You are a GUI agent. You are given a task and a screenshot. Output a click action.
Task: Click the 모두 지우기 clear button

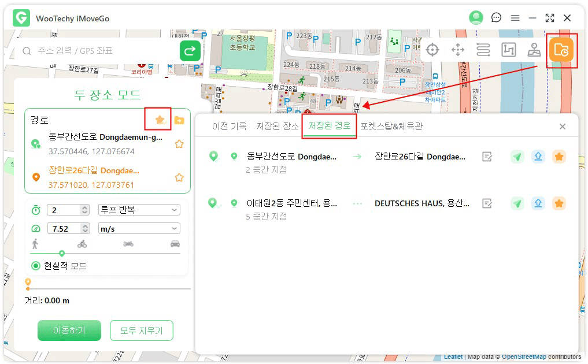pos(142,330)
